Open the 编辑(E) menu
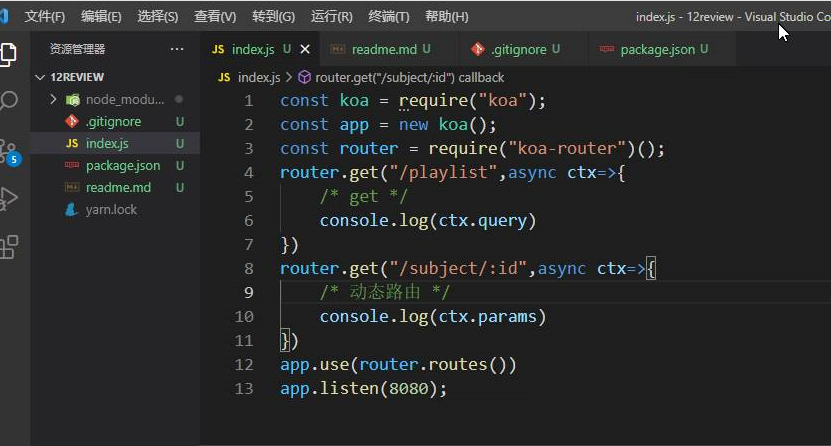The height and width of the screenshot is (446, 831). pos(101,17)
